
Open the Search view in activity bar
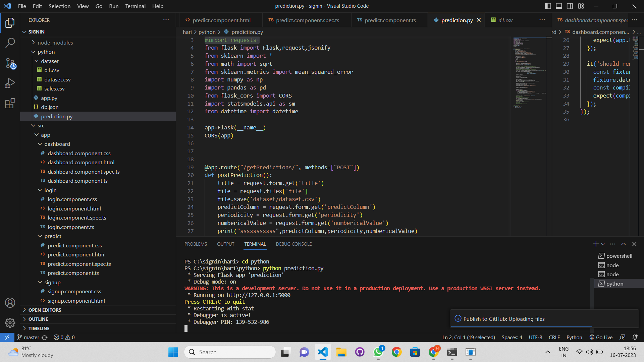10,43
